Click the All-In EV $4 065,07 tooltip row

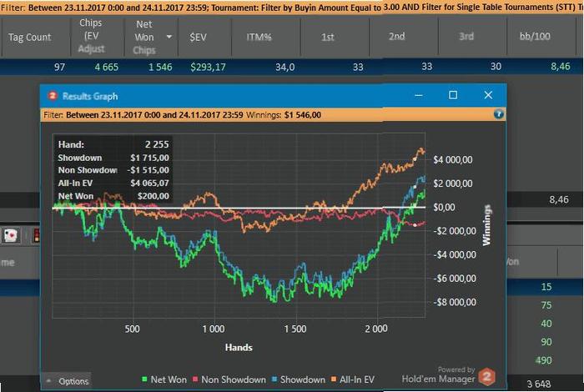pyautogui.click(x=113, y=183)
